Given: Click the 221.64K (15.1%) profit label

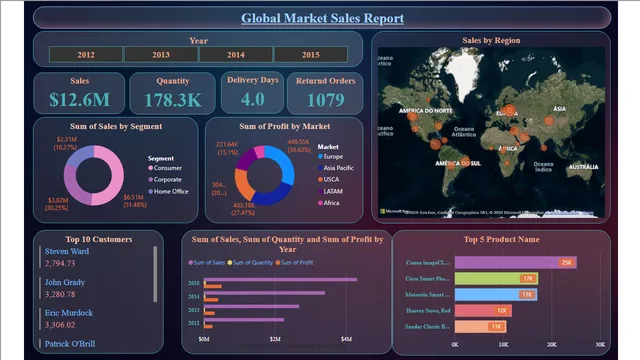Looking at the screenshot, I should point(227,148).
